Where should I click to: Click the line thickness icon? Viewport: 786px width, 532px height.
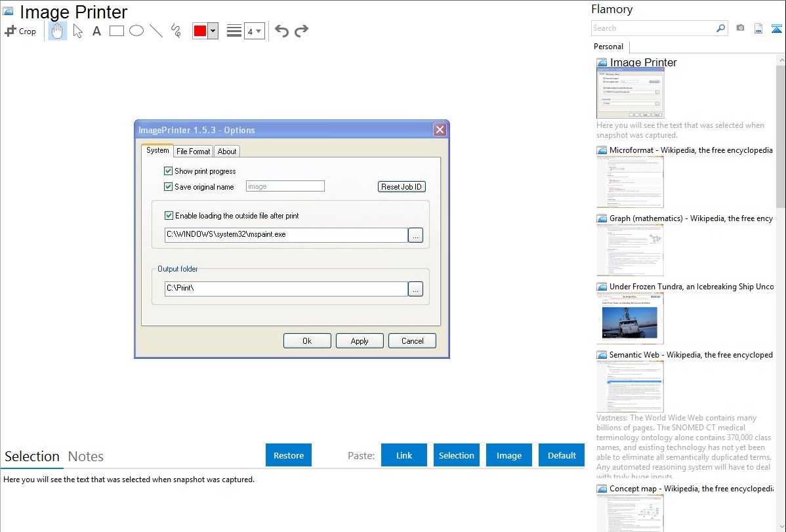click(x=234, y=31)
